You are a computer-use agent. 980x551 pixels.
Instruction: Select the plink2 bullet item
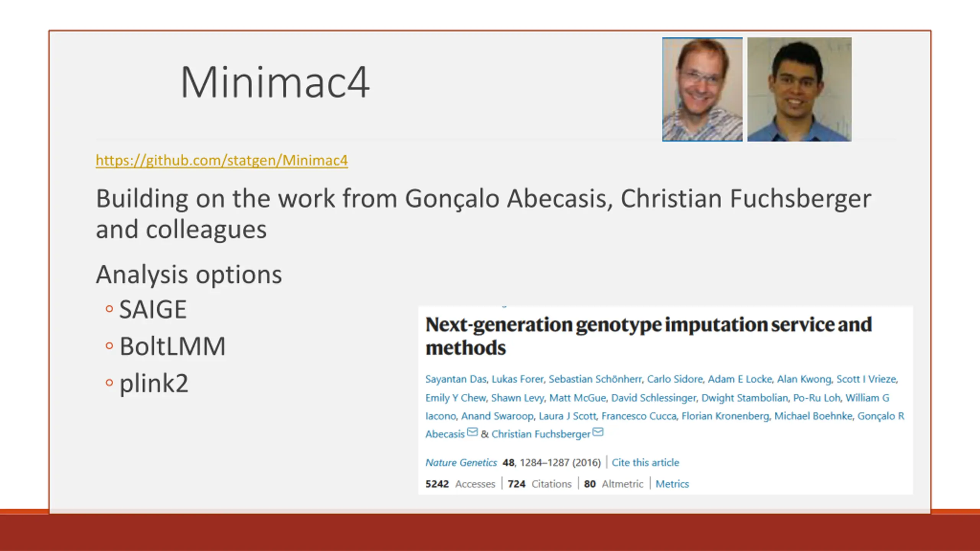154,383
